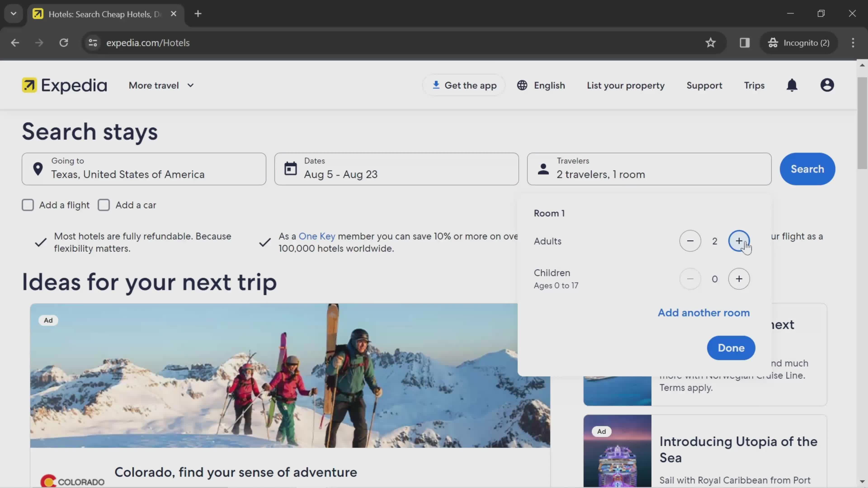The width and height of the screenshot is (868, 488).
Task: Click the Add another room link
Action: click(704, 312)
